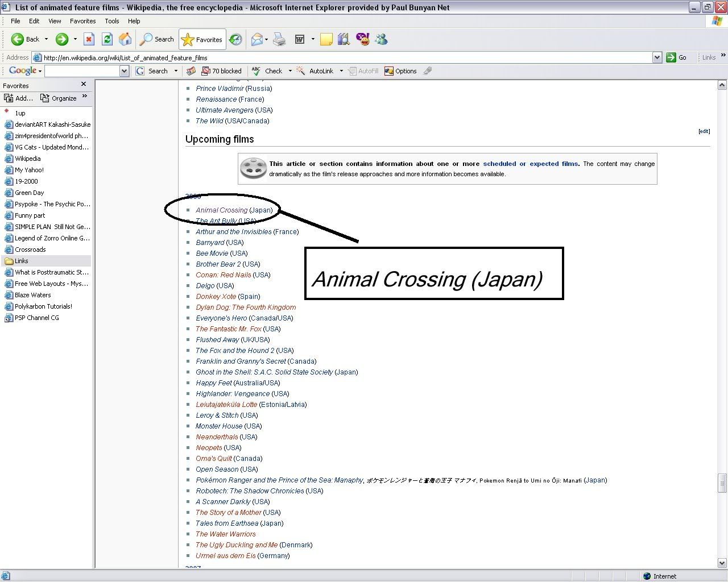Click the AutoLink toolbar button
The width and height of the screenshot is (728, 582).
pos(316,71)
